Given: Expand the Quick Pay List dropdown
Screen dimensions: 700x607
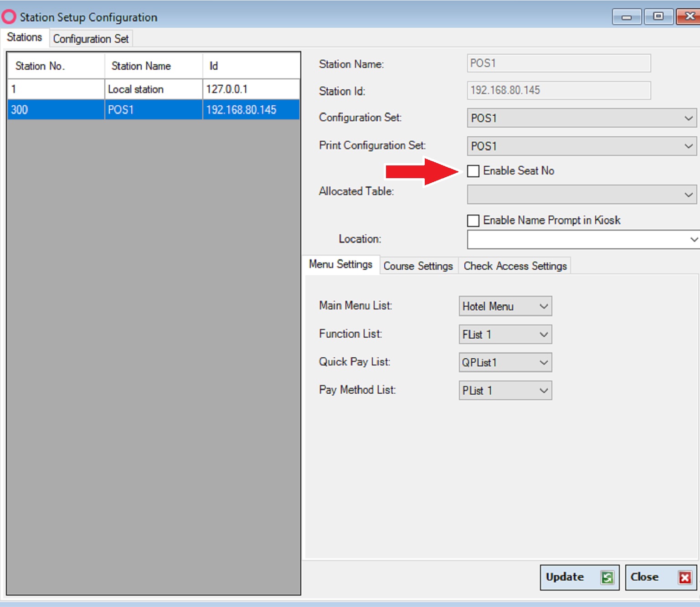Looking at the screenshot, I should 544,363.
